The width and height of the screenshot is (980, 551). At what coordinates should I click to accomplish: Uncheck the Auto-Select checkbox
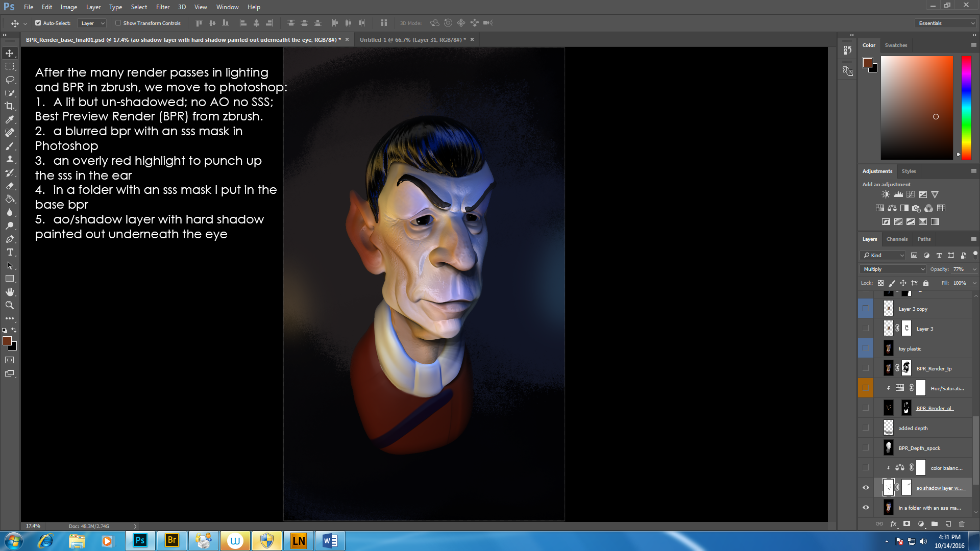(38, 23)
